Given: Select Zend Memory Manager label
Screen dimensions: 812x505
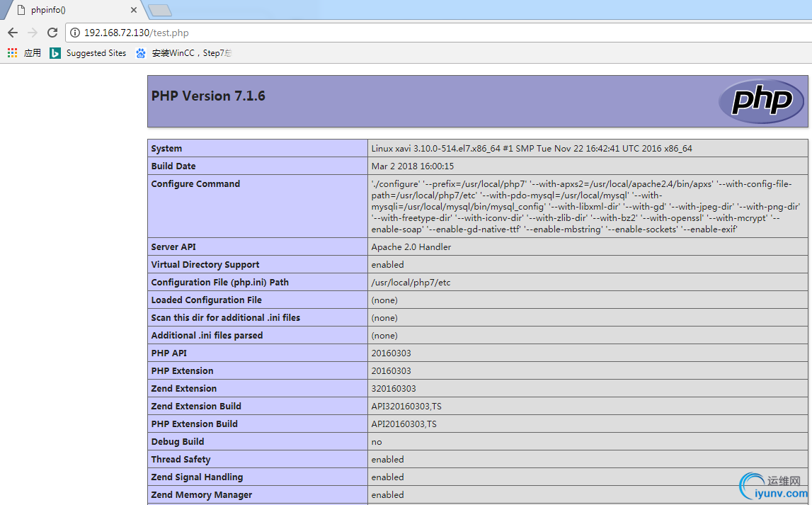Looking at the screenshot, I should tap(202, 494).
